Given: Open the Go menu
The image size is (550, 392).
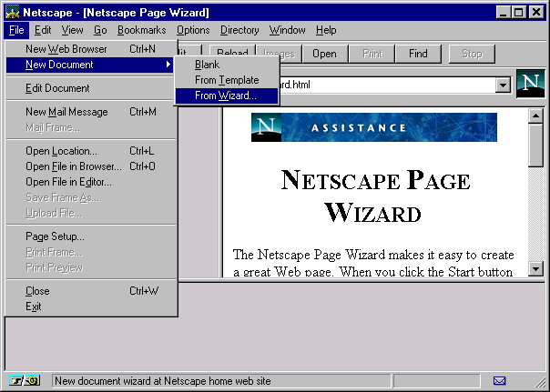Looking at the screenshot, I should pyautogui.click(x=100, y=30).
